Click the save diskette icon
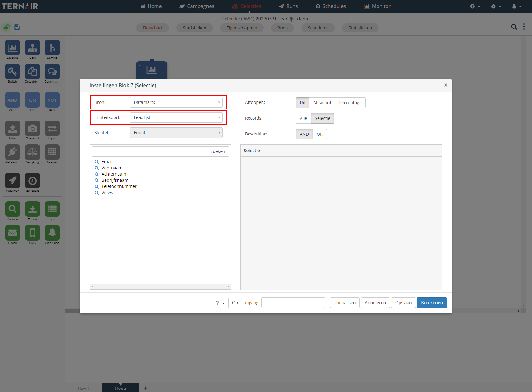Image resolution: width=532 pixels, height=392 pixels. [x=17, y=27]
